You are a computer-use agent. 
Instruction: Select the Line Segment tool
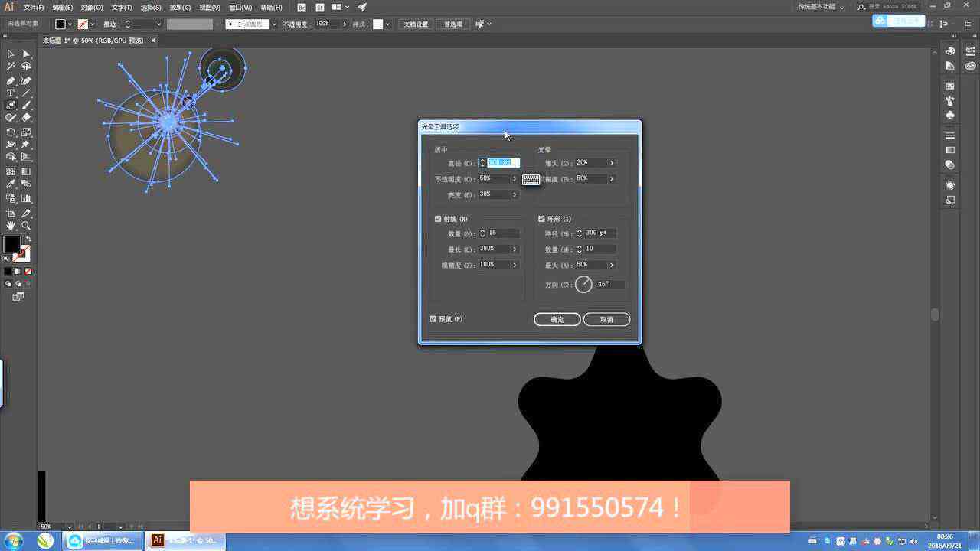26,93
